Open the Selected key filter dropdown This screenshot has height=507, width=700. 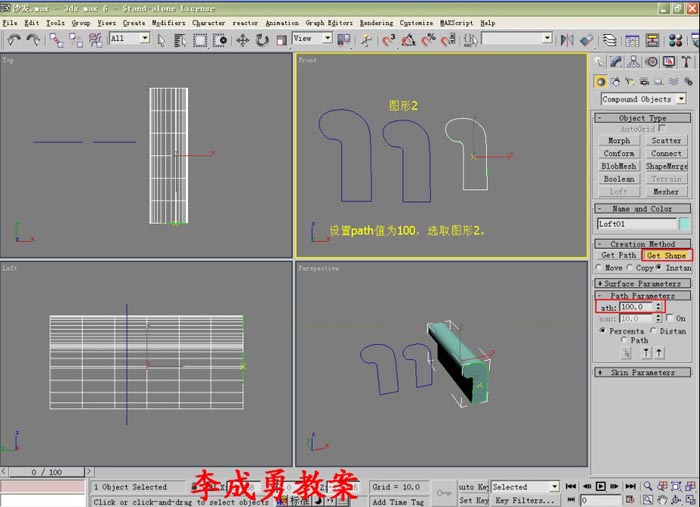pyautogui.click(x=554, y=486)
